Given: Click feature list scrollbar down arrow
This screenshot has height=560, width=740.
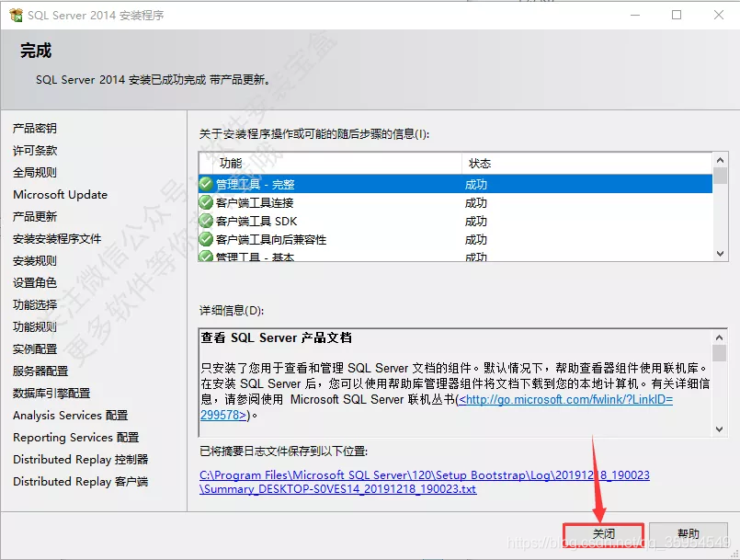Looking at the screenshot, I should pos(720,254).
